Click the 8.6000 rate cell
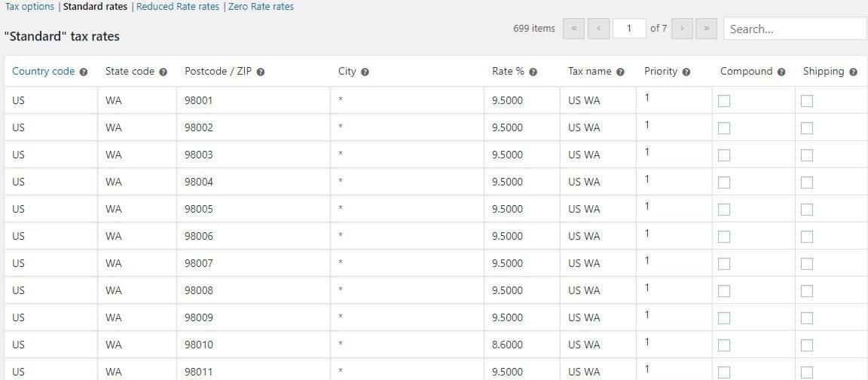The height and width of the screenshot is (380, 868). coord(522,345)
